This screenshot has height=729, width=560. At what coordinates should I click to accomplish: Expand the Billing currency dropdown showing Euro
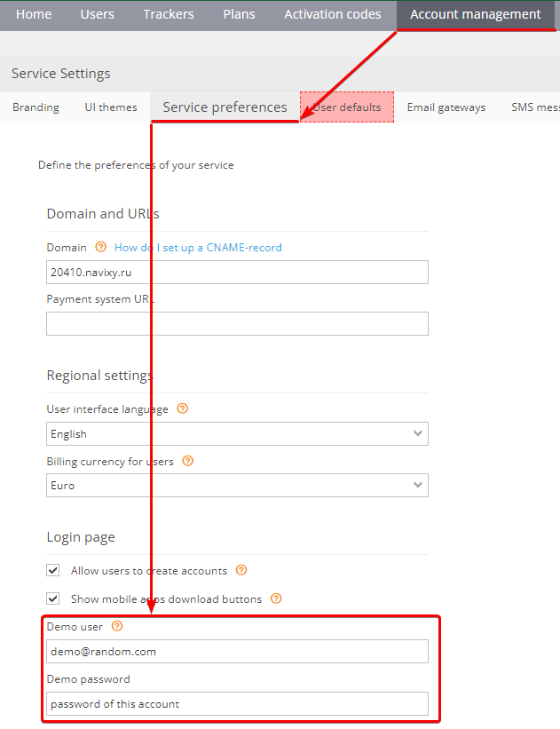pos(237,486)
